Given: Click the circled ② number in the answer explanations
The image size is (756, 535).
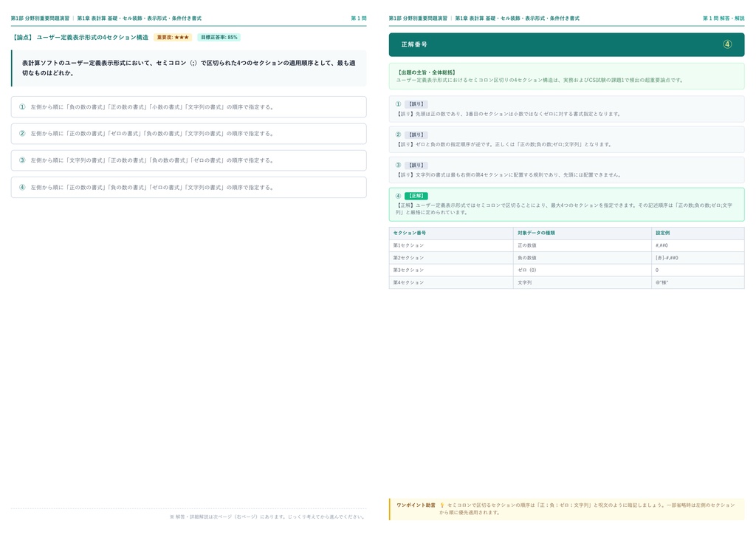Looking at the screenshot, I should click(398, 135).
